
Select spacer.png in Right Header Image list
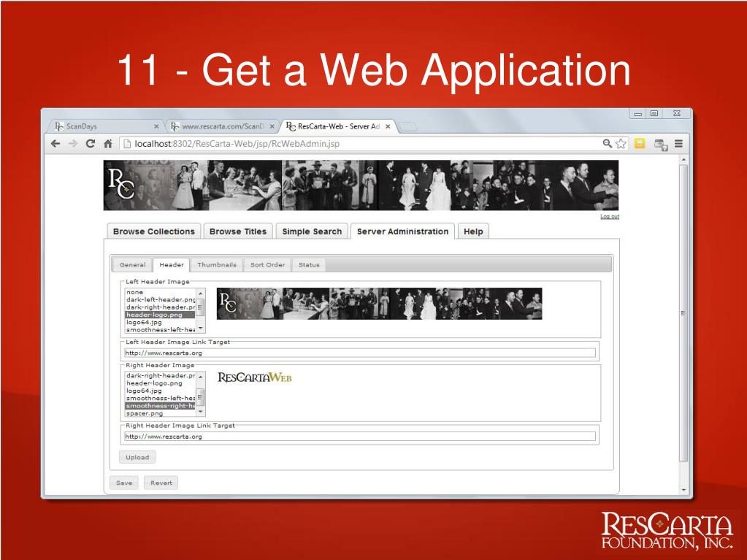pos(160,413)
